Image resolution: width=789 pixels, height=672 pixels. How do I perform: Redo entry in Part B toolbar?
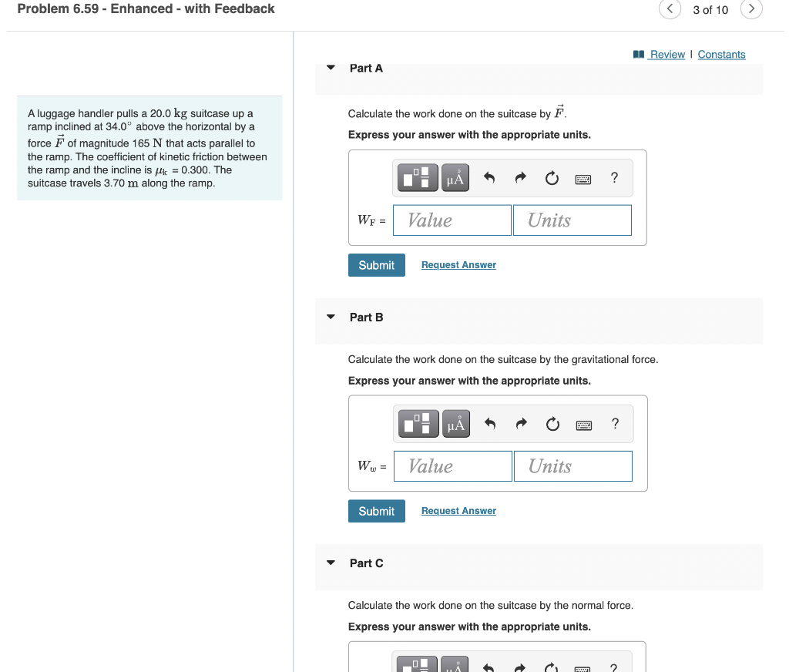522,423
